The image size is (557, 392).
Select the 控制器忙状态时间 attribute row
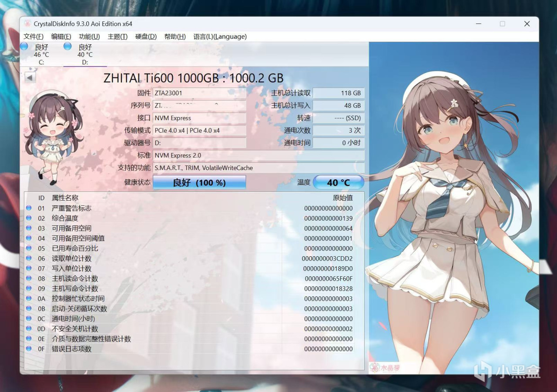190,299
